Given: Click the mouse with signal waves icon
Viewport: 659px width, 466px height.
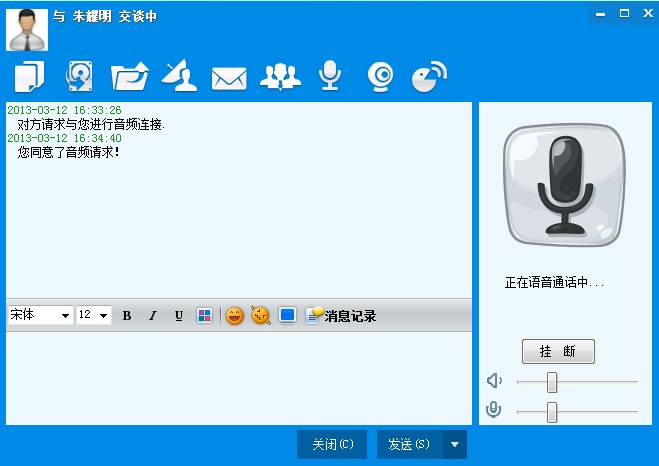Looking at the screenshot, I should pos(429,76).
